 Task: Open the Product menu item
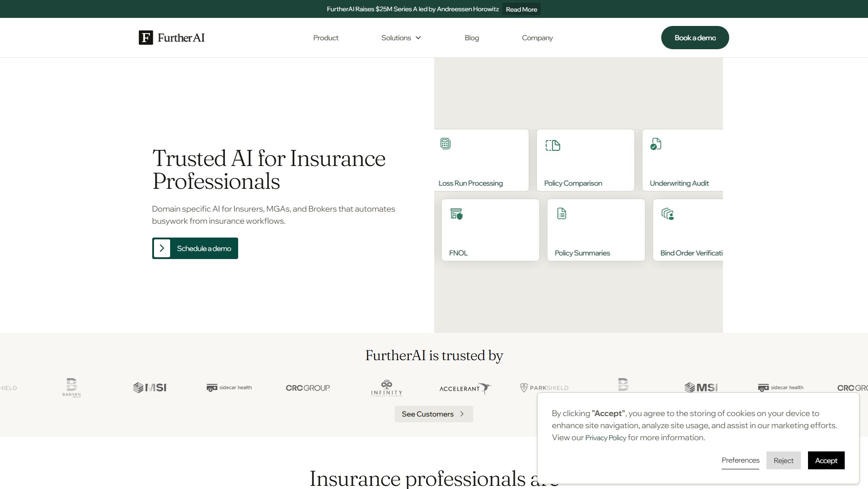325,38
